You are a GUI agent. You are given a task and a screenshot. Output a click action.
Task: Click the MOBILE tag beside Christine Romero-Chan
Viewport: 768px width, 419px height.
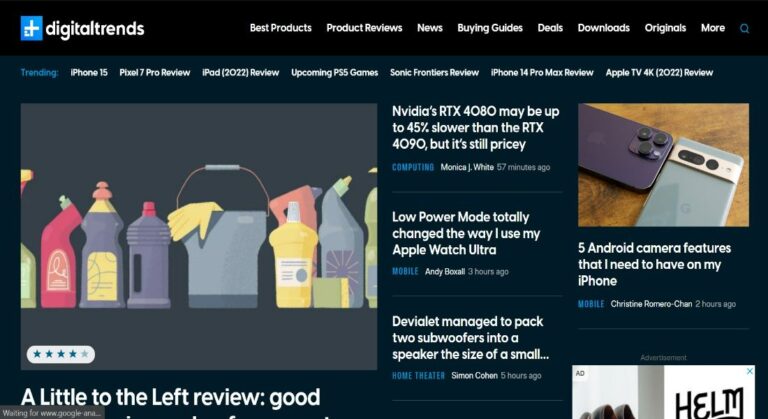(591, 304)
